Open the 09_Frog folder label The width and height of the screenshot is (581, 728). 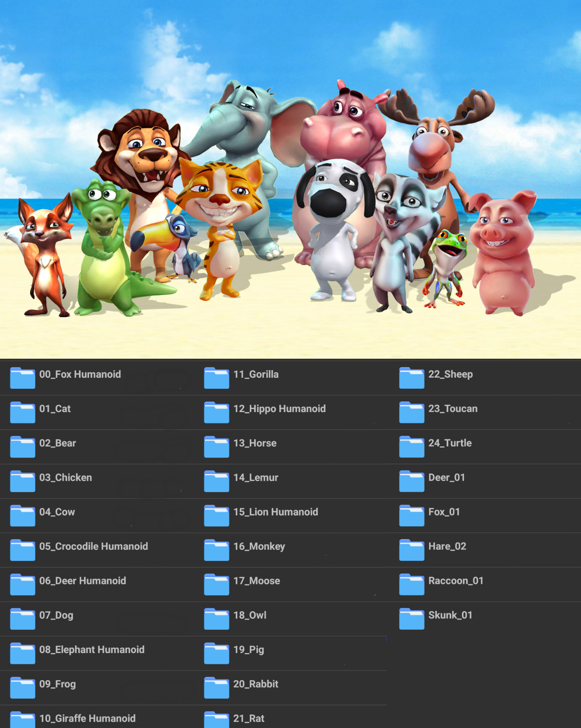click(58, 684)
